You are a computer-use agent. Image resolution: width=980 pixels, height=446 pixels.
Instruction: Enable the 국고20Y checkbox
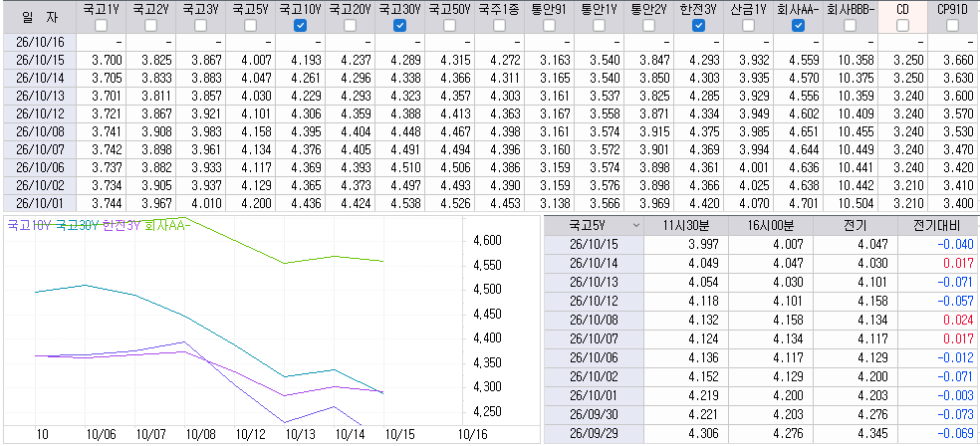pos(350,26)
